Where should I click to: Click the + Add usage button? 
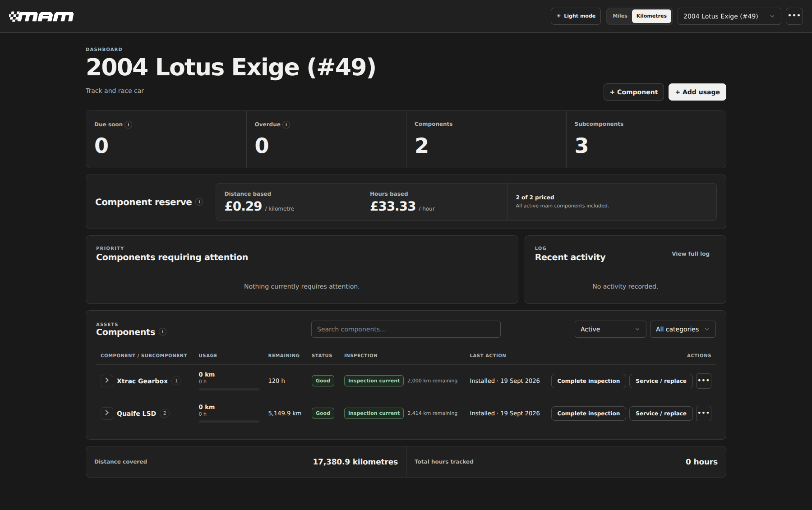tap(697, 92)
